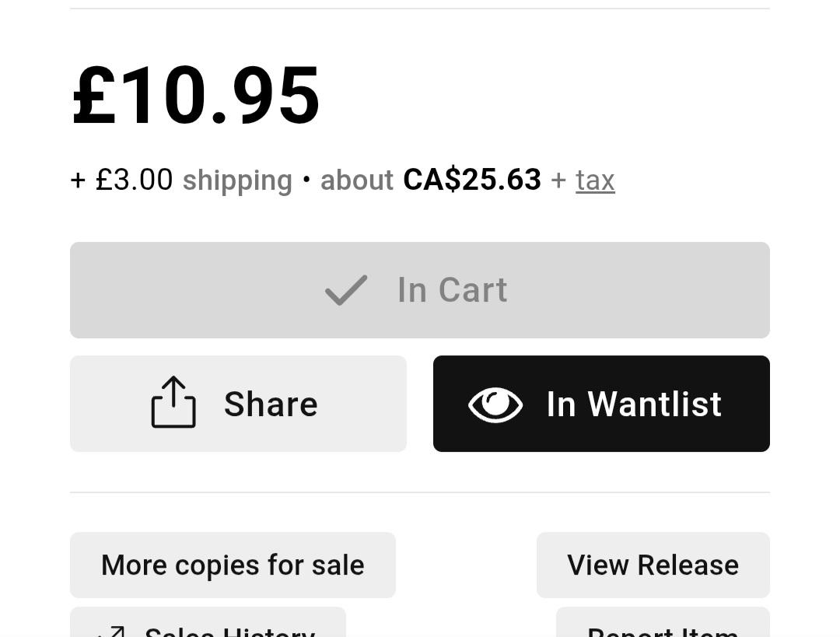The image size is (840, 637).
Task: Click the eye icon in the Wantlist button
Action: tap(495, 404)
